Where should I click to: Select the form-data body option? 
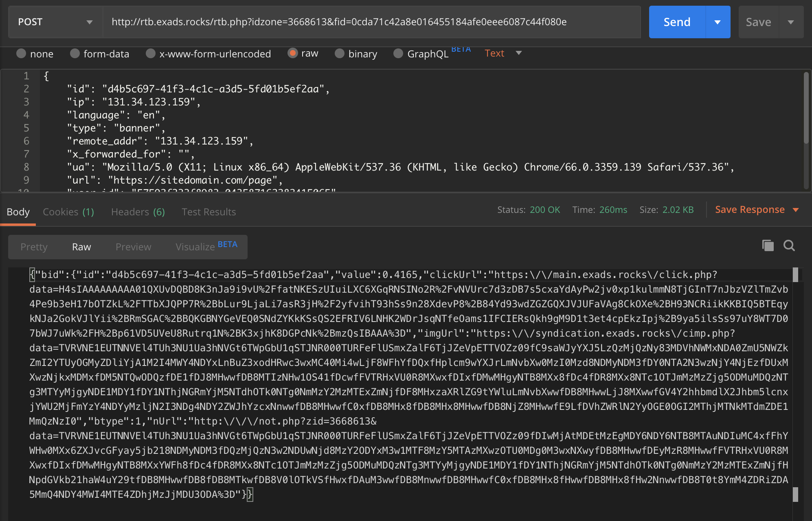point(75,53)
